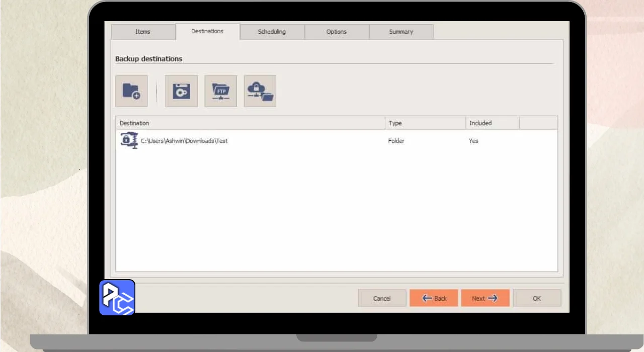The height and width of the screenshot is (352, 644).
Task: Click the disk drive destination icon
Action: pos(181,91)
